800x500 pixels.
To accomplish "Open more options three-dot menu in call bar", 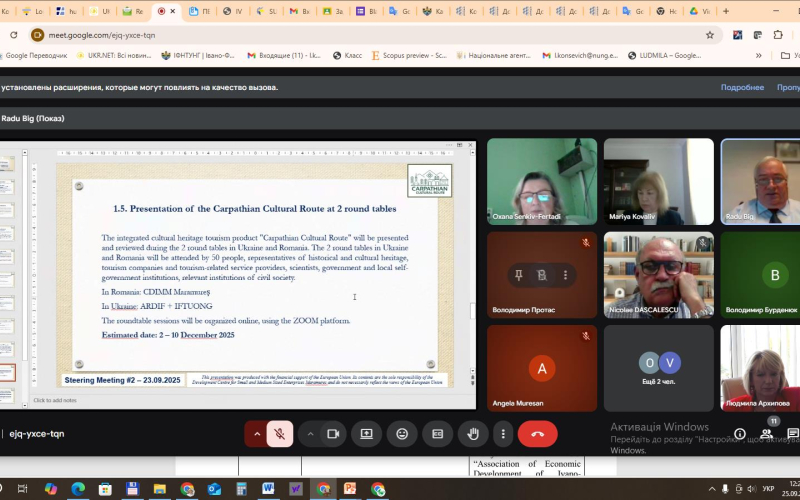I will click(502, 434).
